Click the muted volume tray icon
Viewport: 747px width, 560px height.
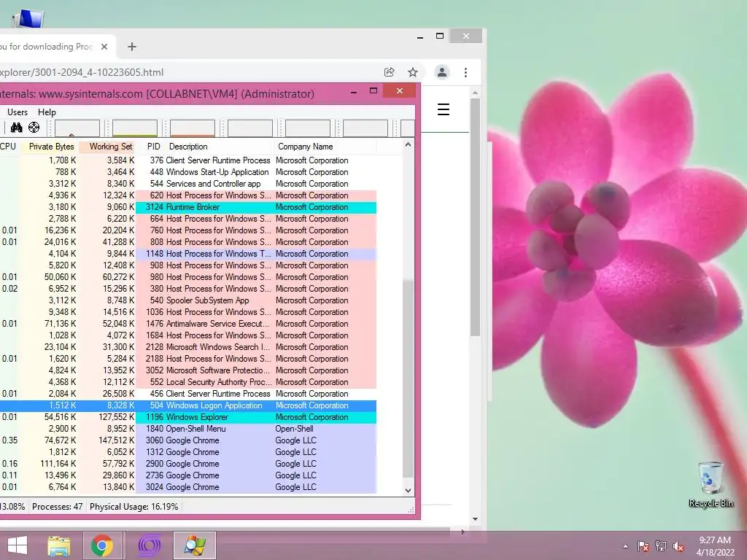coord(678,546)
